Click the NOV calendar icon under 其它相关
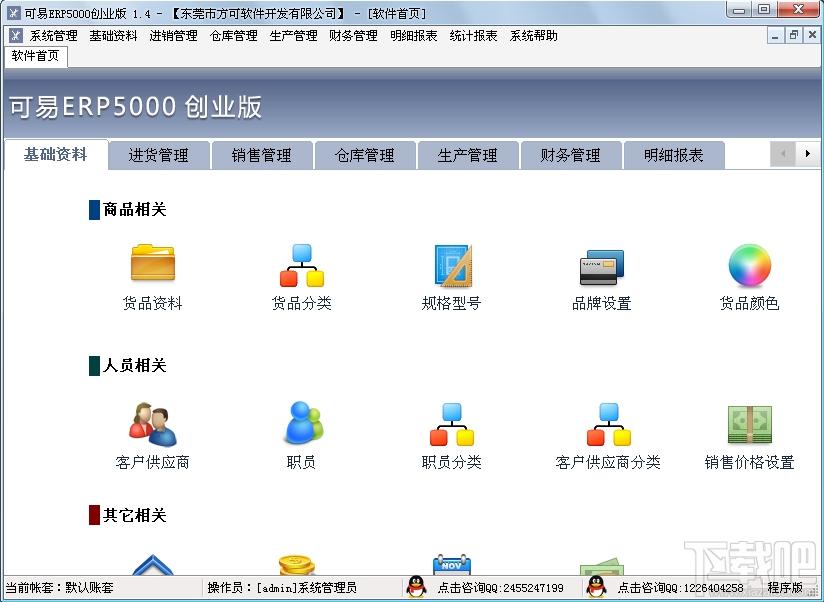The width and height of the screenshot is (824, 602). (451, 564)
